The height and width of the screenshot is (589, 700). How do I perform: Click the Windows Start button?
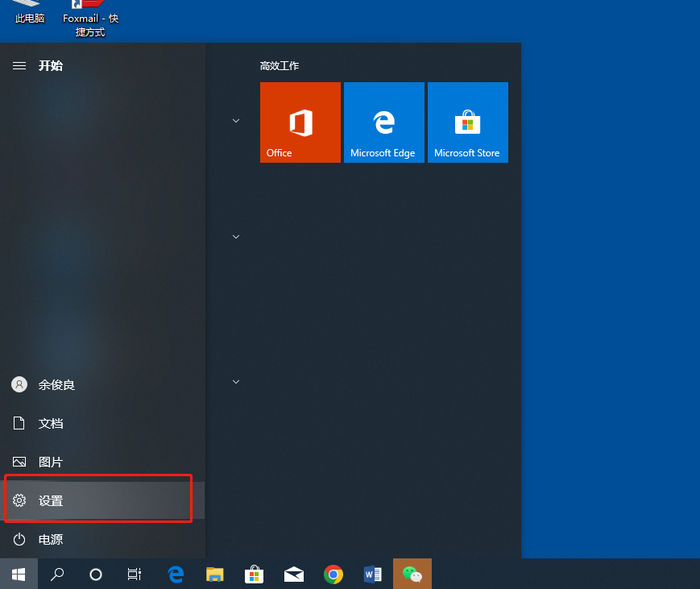click(x=19, y=574)
